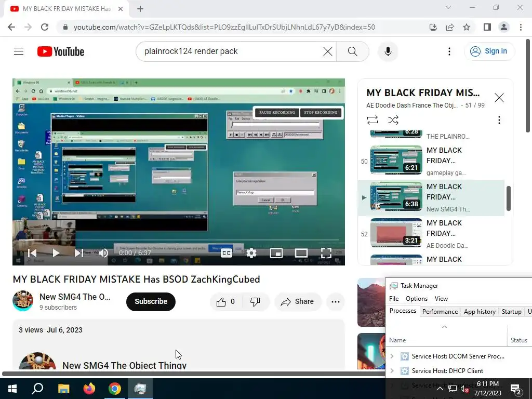The width and height of the screenshot is (532, 399).
Task: Open Chrome profile icon
Action: coord(504,27)
